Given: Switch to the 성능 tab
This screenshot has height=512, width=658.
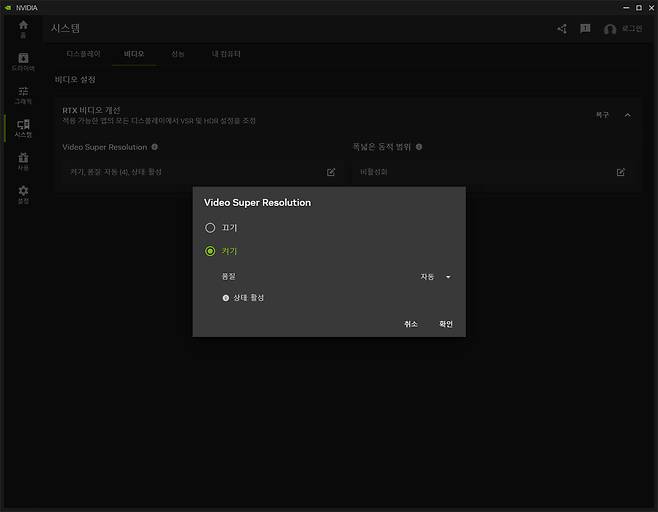Looking at the screenshot, I should [x=178, y=53].
